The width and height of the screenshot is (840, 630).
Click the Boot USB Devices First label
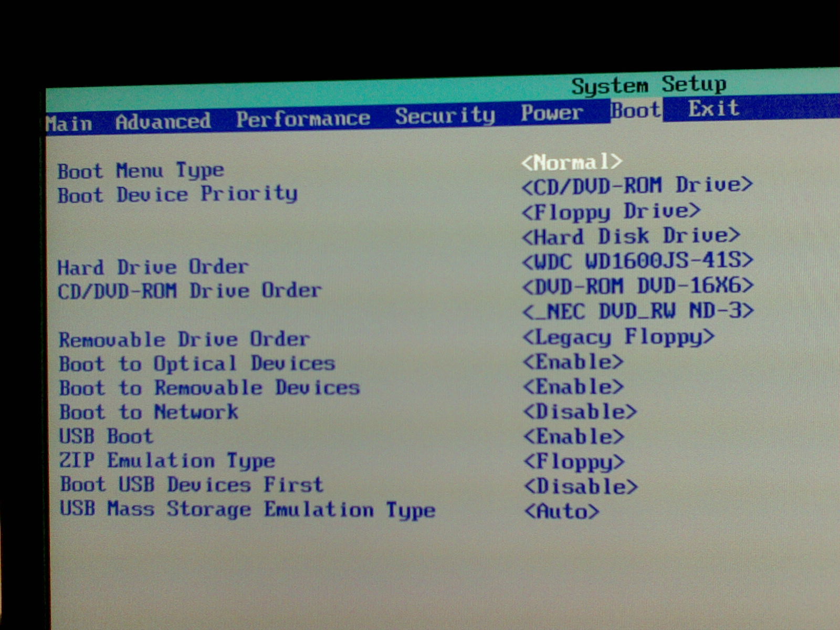[192, 485]
